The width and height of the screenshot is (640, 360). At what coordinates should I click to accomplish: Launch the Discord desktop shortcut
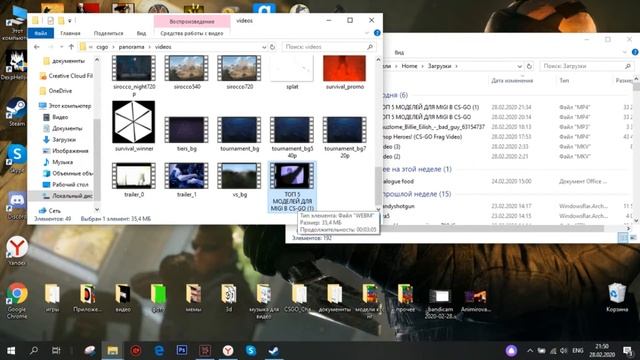17,205
